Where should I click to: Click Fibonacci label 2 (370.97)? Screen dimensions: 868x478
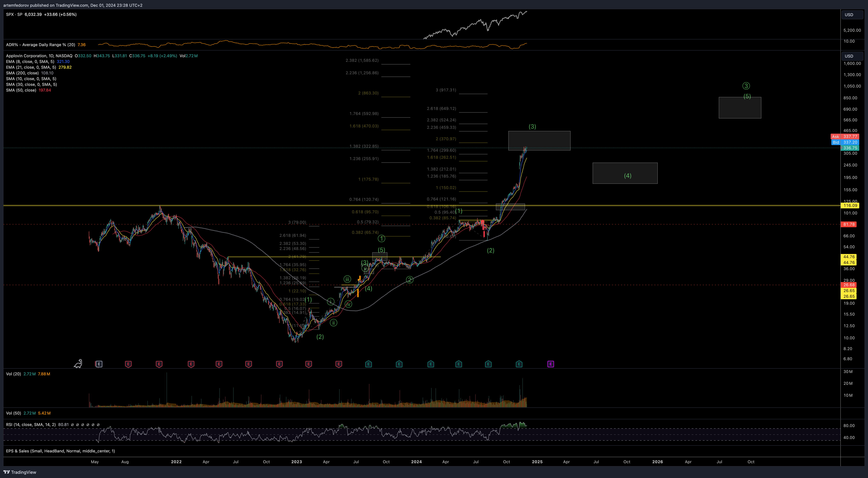coord(446,139)
